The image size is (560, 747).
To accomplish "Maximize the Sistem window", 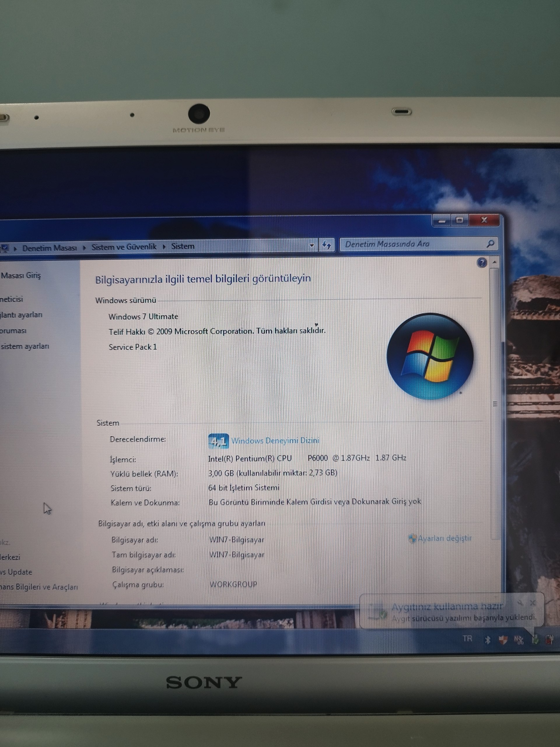I will [459, 220].
